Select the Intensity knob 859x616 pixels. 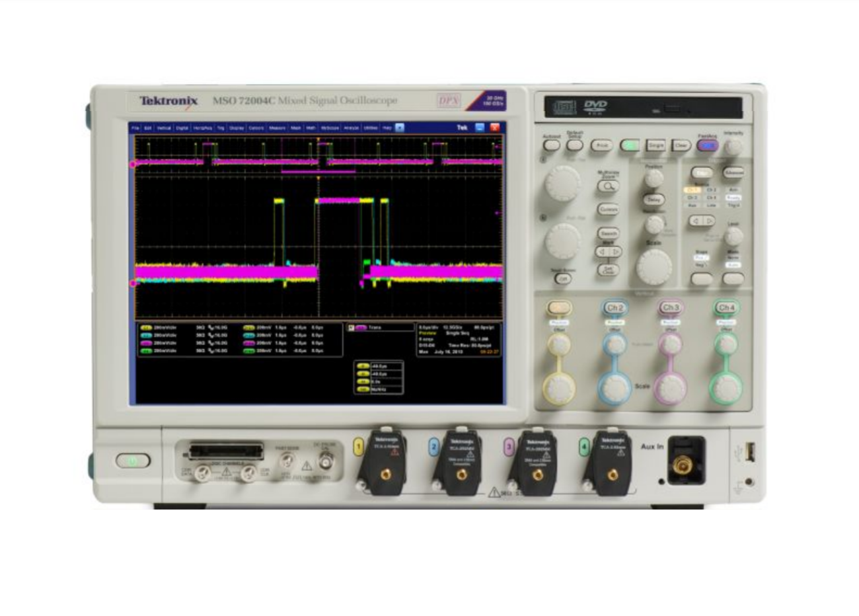[x=733, y=147]
